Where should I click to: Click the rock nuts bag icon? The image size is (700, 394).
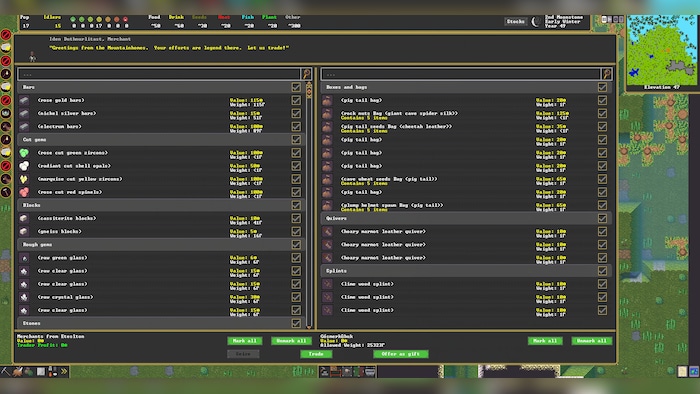(x=328, y=114)
